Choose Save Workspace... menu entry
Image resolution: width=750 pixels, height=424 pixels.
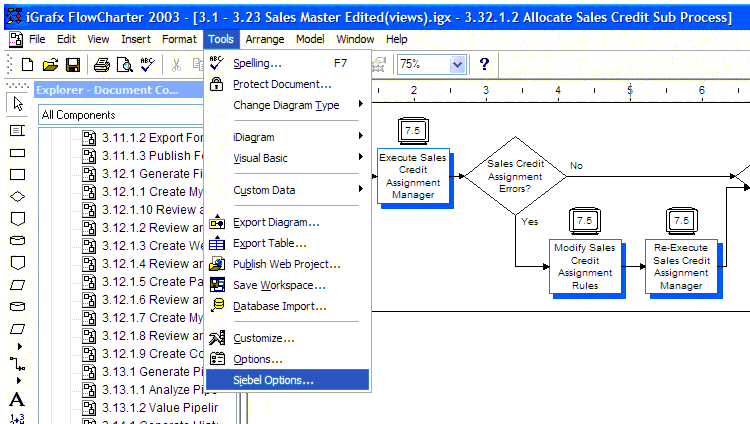287,285
